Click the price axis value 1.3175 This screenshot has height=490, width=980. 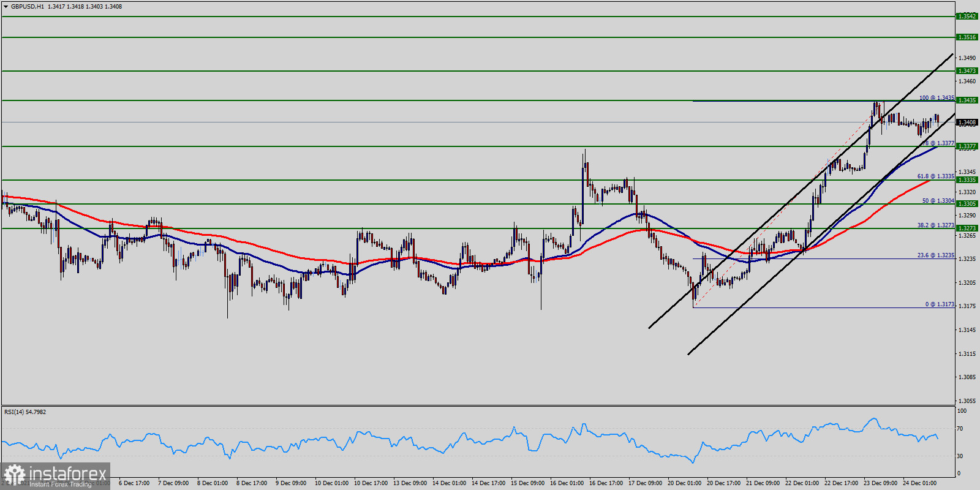pos(967,306)
